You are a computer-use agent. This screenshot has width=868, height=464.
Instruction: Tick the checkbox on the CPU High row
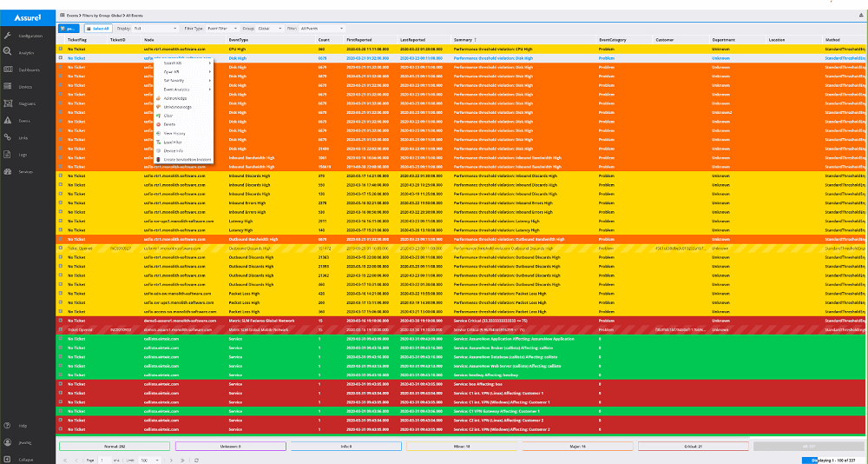pyautogui.click(x=61, y=50)
